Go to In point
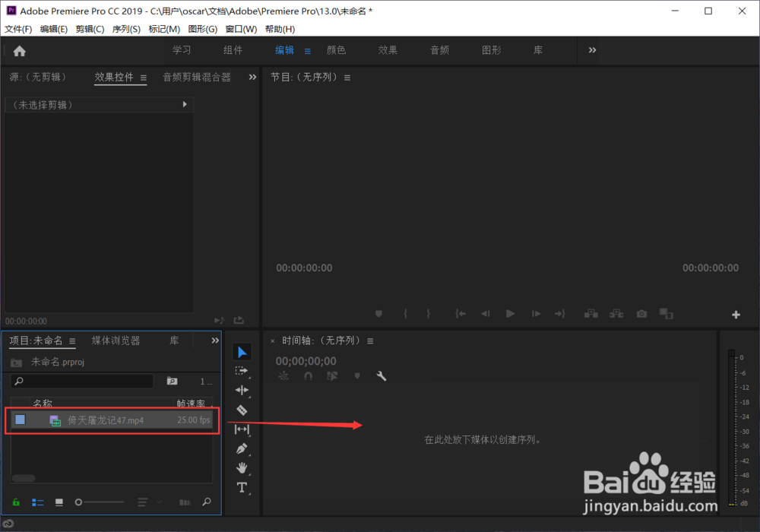 (x=460, y=314)
